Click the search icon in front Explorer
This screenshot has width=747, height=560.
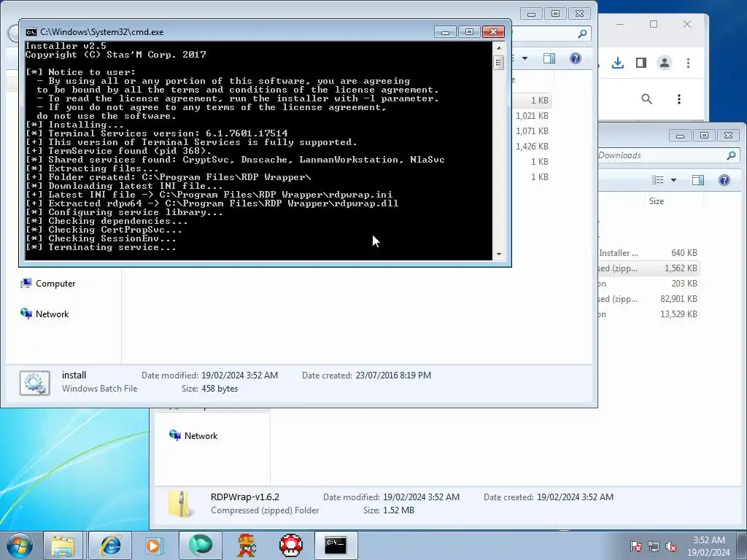[582, 34]
